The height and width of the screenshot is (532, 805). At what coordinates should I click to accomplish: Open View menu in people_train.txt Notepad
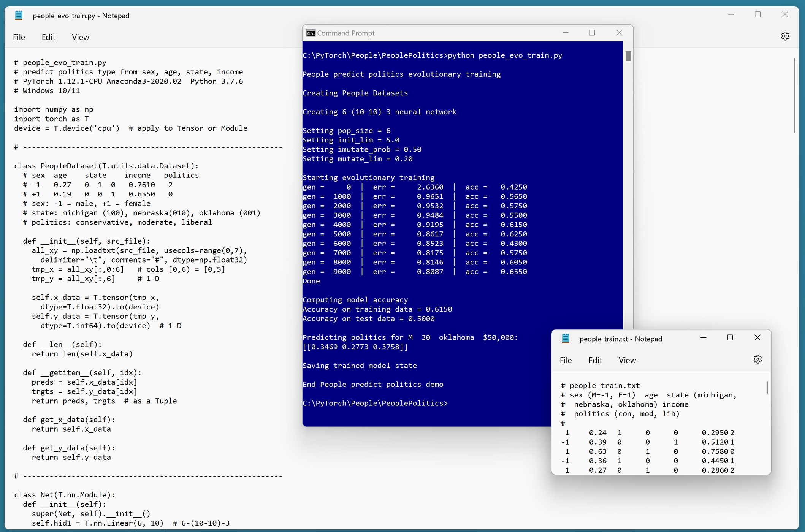[627, 360]
